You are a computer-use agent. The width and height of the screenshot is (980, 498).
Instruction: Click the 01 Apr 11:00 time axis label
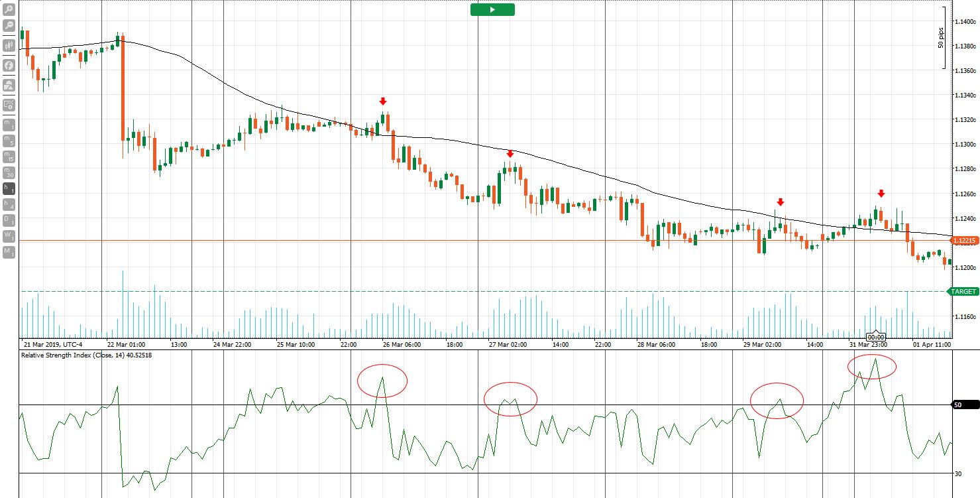(932, 344)
